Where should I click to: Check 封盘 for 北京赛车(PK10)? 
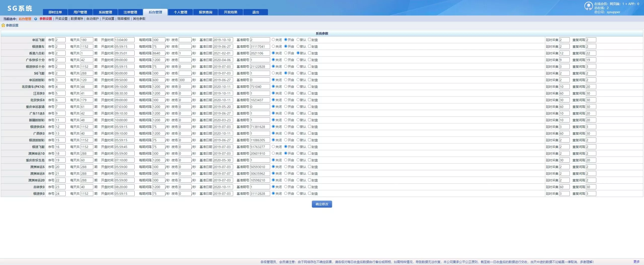[310, 87]
